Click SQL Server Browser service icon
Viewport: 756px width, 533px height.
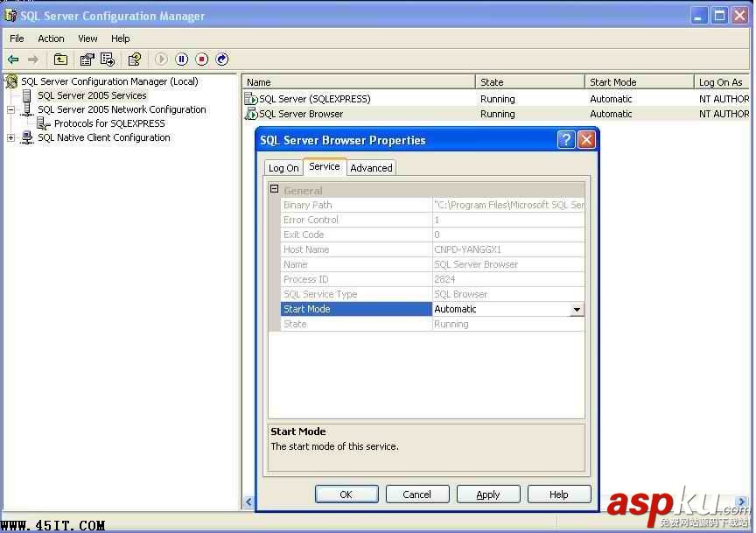pyautogui.click(x=251, y=114)
